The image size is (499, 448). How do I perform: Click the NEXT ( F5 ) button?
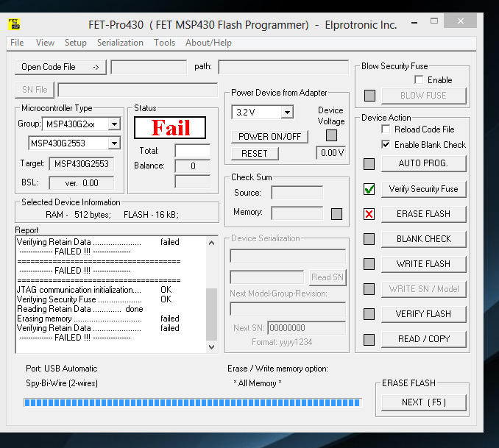click(x=424, y=402)
